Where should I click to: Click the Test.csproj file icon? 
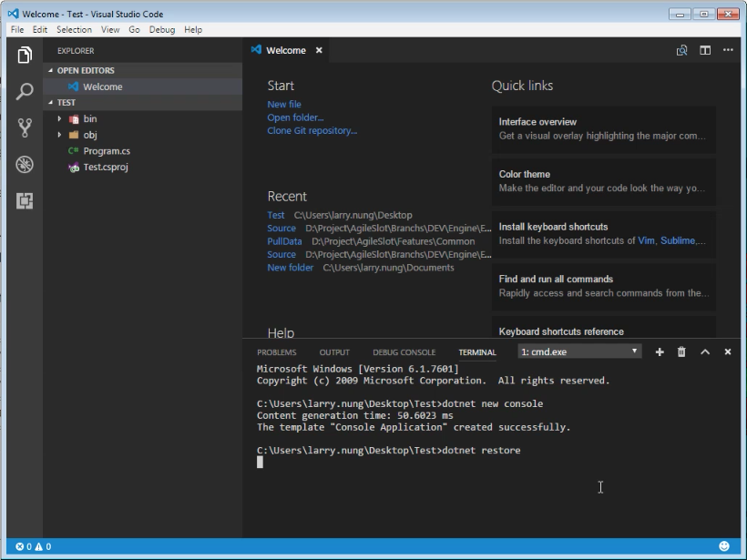[x=74, y=168]
